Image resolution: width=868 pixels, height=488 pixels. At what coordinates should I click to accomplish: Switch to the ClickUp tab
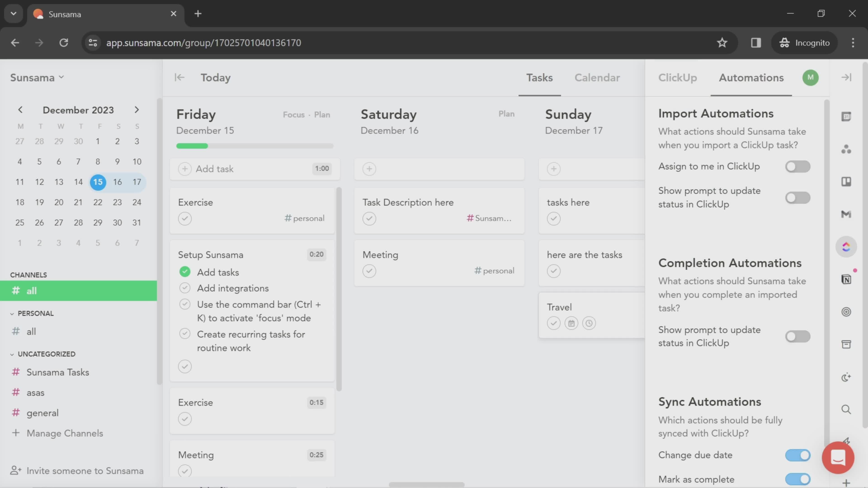coord(677,77)
